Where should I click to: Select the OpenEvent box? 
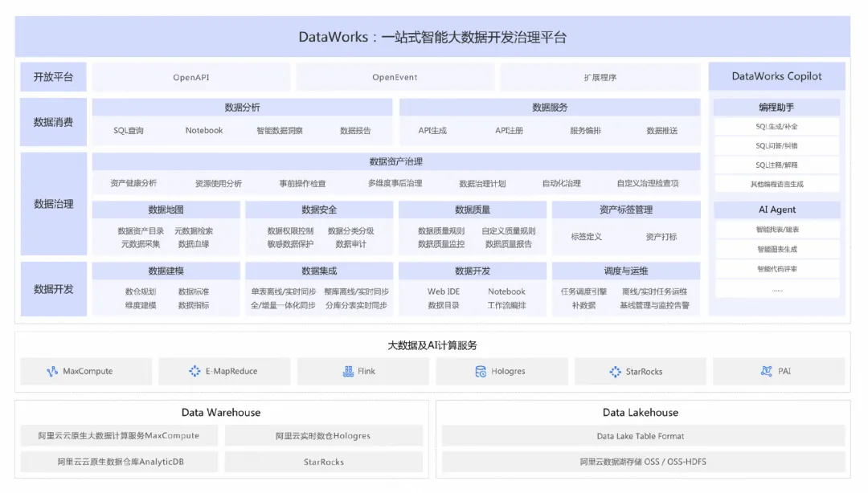click(395, 77)
